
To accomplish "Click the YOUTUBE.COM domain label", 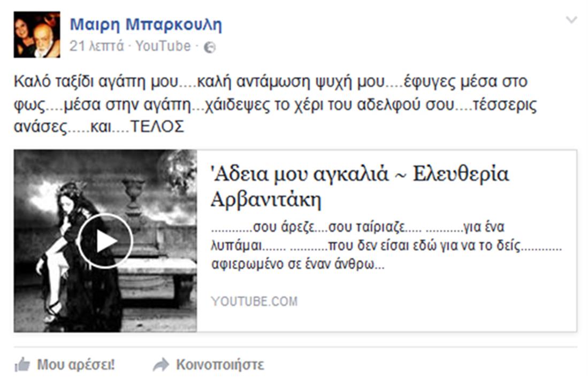I will tap(254, 301).
